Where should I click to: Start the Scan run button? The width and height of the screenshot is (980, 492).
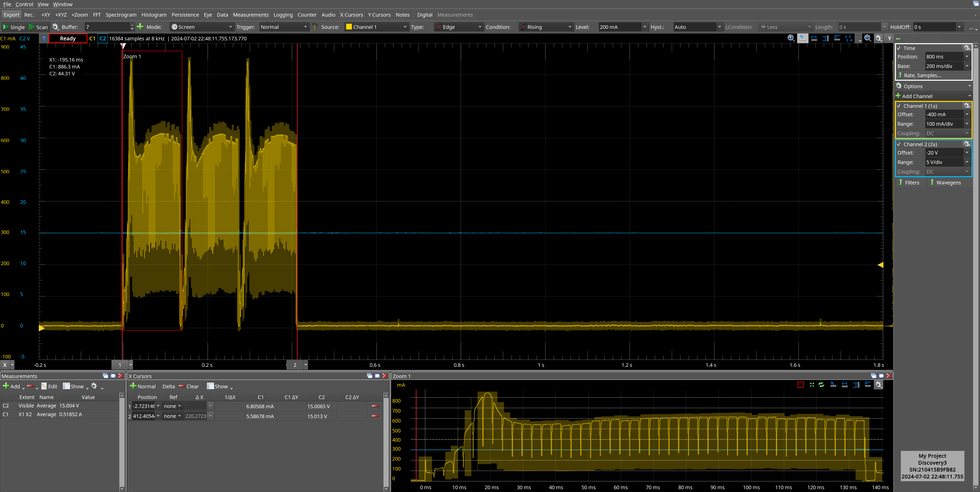click(38, 27)
